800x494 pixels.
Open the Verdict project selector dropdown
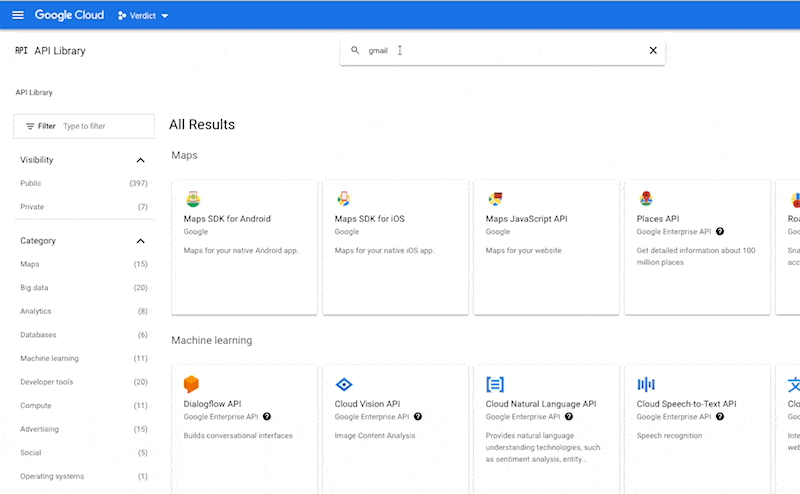pos(143,16)
